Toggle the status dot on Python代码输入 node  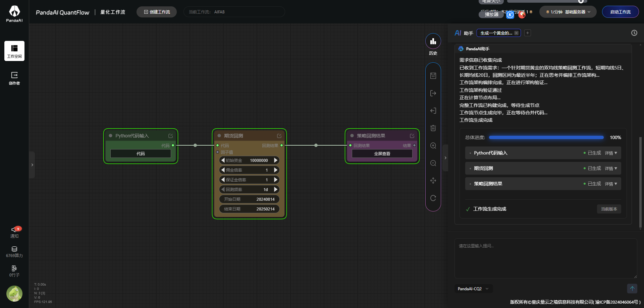tap(110, 136)
